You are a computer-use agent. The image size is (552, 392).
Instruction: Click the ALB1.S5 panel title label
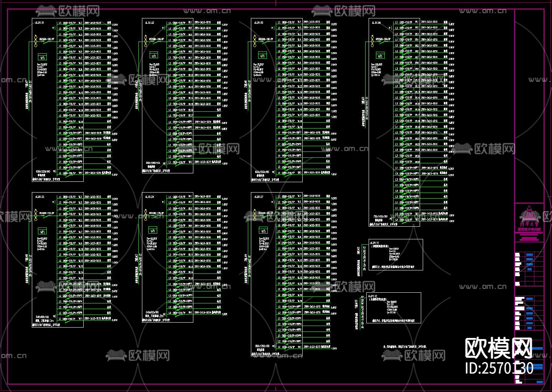(259, 23)
